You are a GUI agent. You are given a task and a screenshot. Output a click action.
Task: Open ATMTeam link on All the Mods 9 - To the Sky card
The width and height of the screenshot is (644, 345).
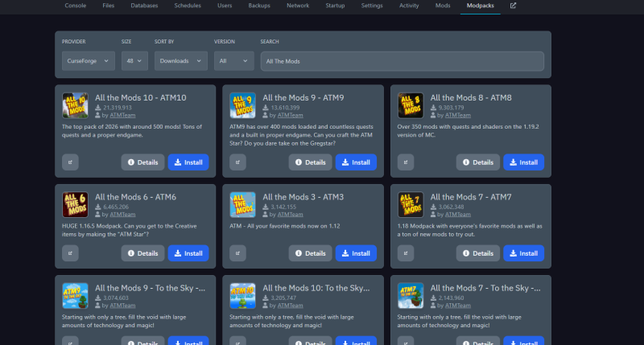122,306
